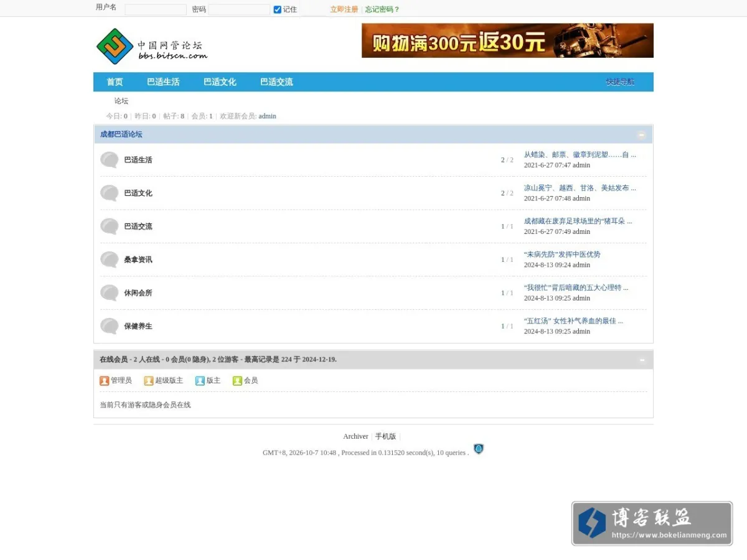Collapse the 成都巴适论坛 section
Image resolution: width=747 pixels, height=560 pixels.
(641, 134)
